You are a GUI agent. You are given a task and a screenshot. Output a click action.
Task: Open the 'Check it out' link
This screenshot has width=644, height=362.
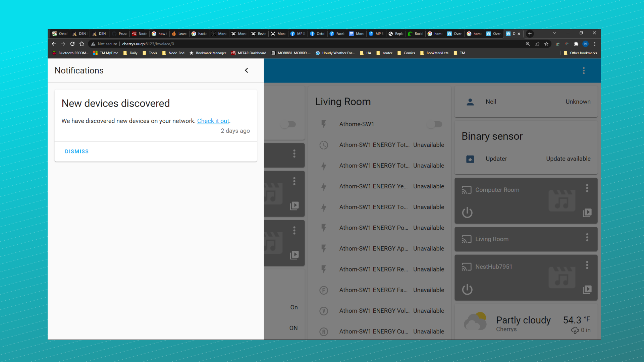click(213, 121)
